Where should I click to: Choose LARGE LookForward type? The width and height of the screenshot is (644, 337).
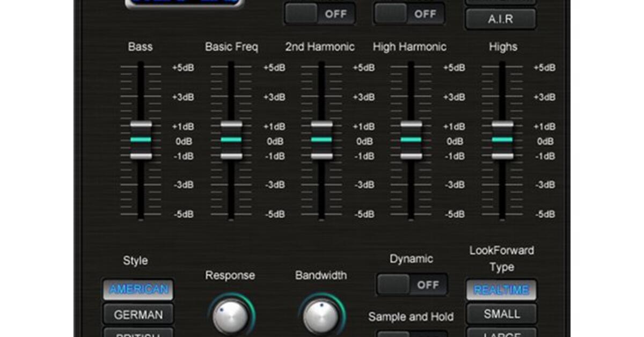(x=501, y=334)
